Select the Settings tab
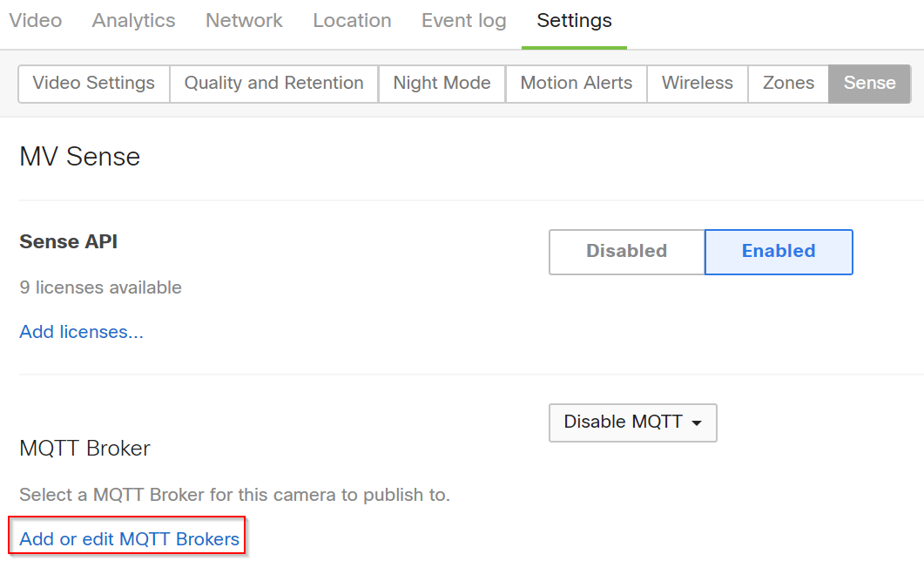 click(573, 20)
